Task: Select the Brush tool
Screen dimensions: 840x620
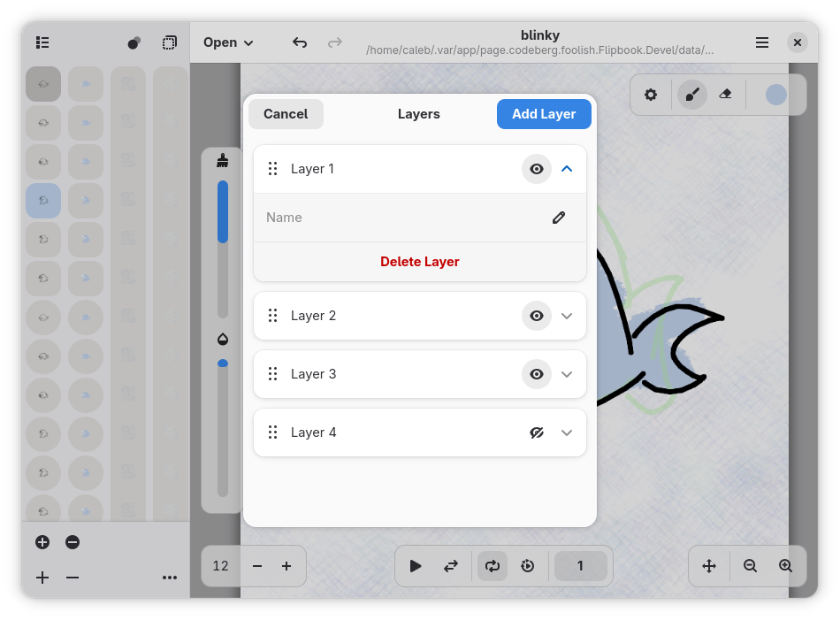Action: [x=692, y=95]
